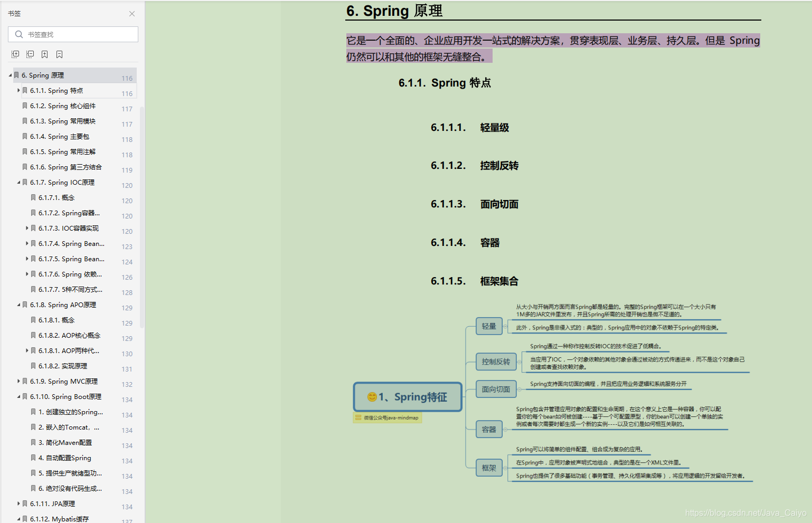Close the 书签 bookmarks panel
The height and width of the screenshot is (523, 812).
coord(132,14)
